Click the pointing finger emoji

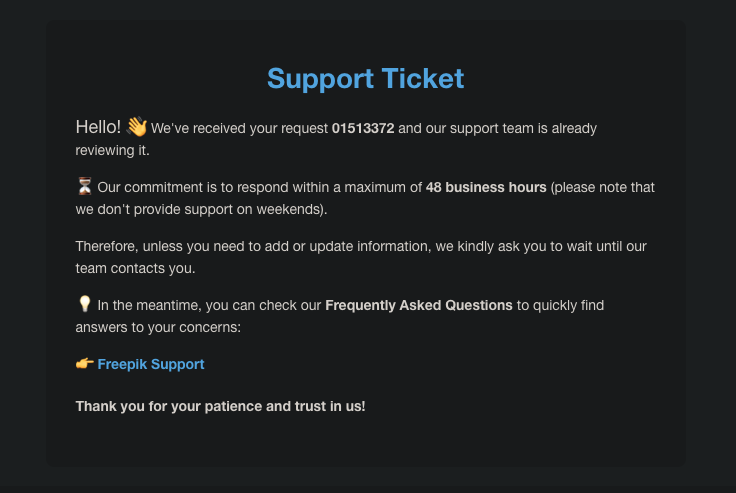(85, 365)
